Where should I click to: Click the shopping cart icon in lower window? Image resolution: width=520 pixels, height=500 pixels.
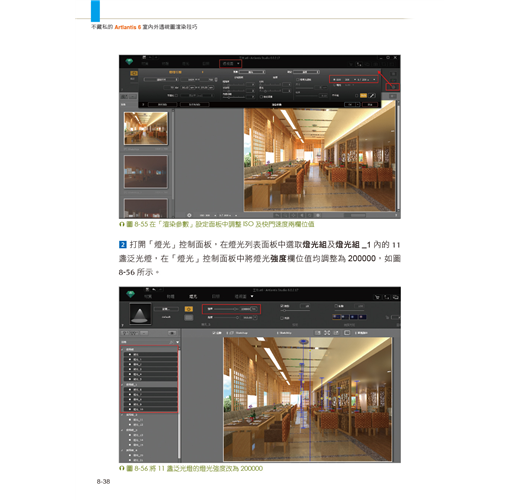tap(377, 297)
